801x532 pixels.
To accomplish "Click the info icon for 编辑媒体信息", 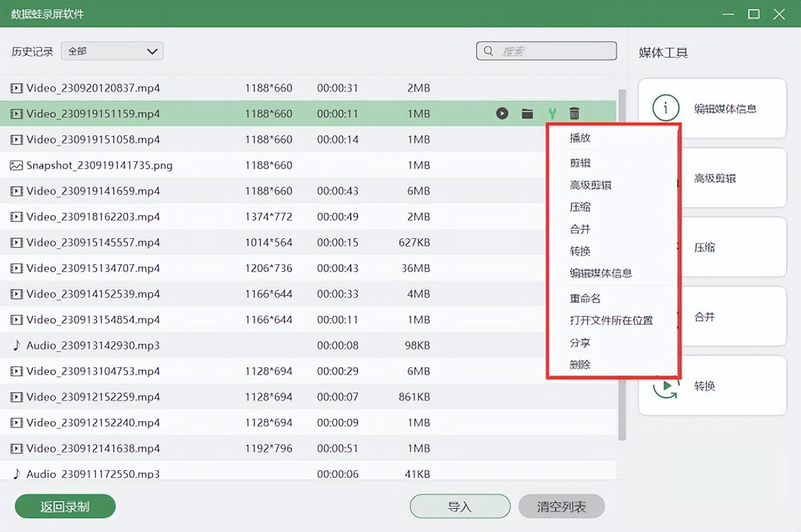I will pyautogui.click(x=665, y=108).
